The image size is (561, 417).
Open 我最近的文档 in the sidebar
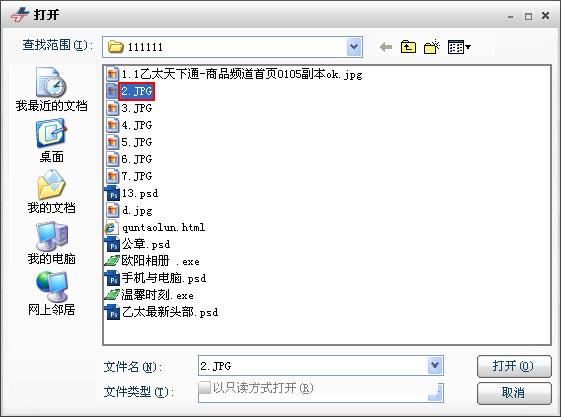(51, 89)
